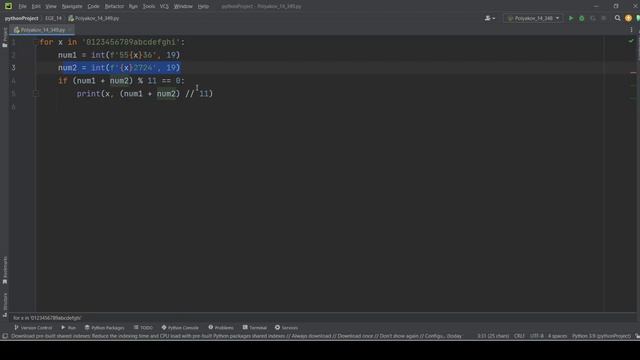Open the Version Control tool window
Viewport: 640px width, 360px height.
pos(33,328)
